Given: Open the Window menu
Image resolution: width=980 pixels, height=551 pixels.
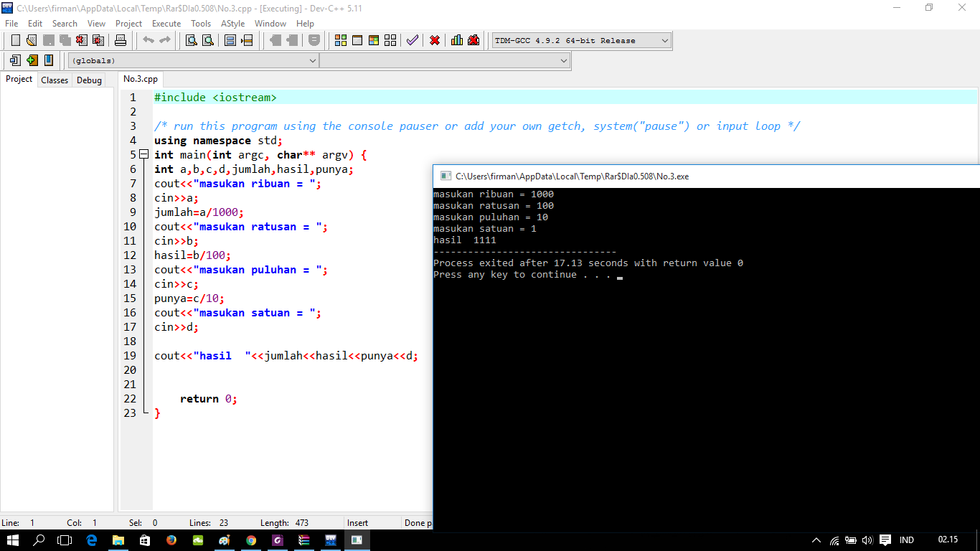Looking at the screenshot, I should click(270, 23).
